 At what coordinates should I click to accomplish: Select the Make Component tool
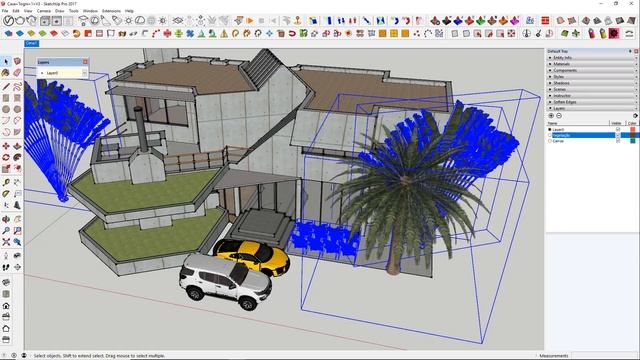pyautogui.click(x=17, y=62)
